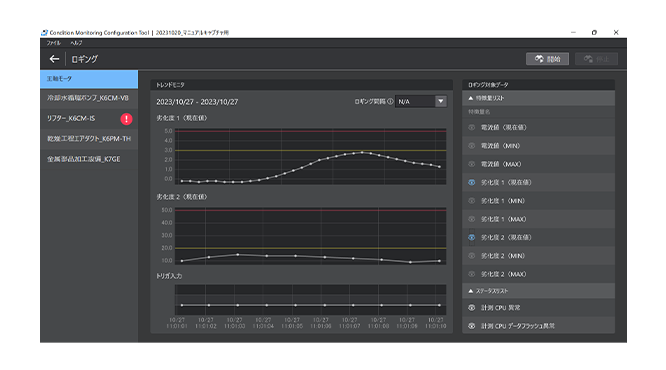Show 電流値（MAX）with its eye icon
The width and height of the screenshot is (666, 370).
(471, 164)
